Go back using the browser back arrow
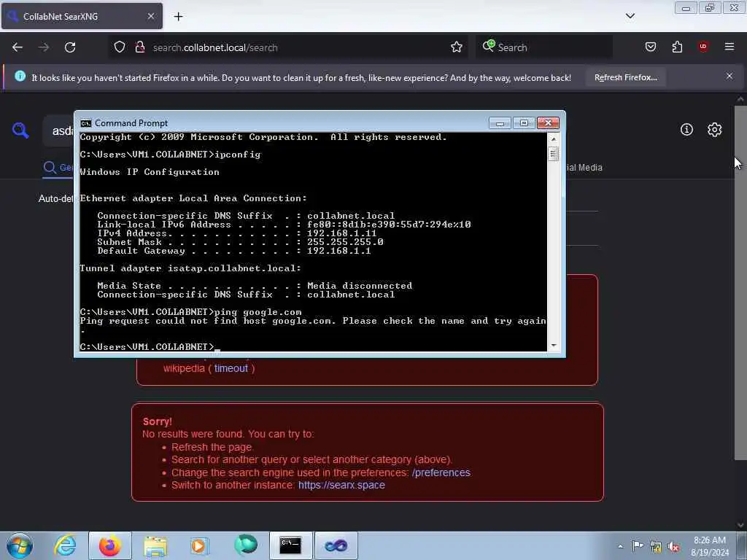The width and height of the screenshot is (747, 560). coord(18,47)
